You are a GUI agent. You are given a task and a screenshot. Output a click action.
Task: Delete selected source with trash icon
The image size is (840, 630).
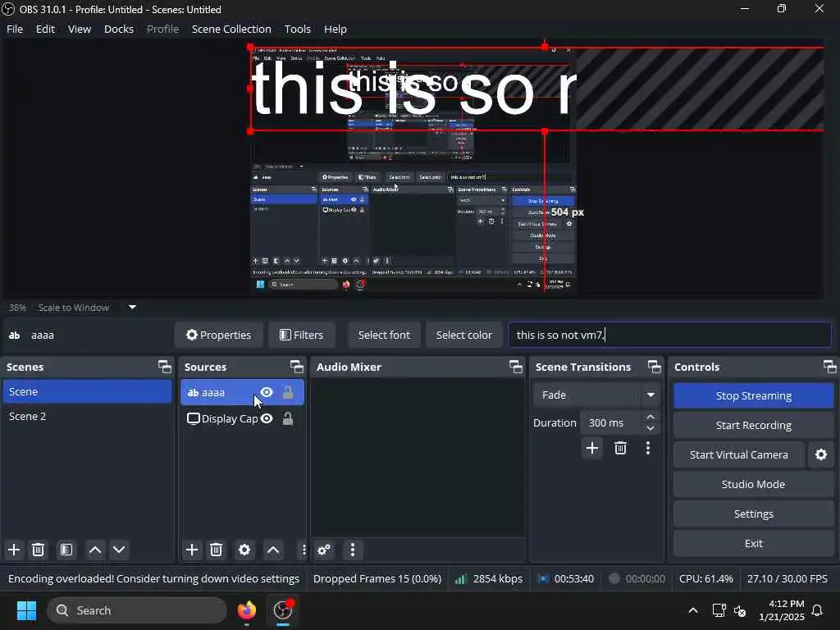(216, 550)
